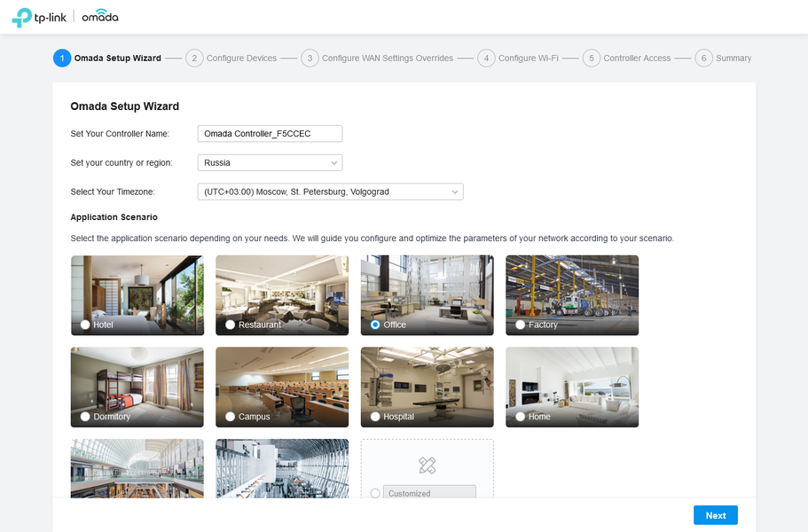The image size is (808, 532).
Task: Select the Hotel scenario radio button
Action: tap(85, 325)
